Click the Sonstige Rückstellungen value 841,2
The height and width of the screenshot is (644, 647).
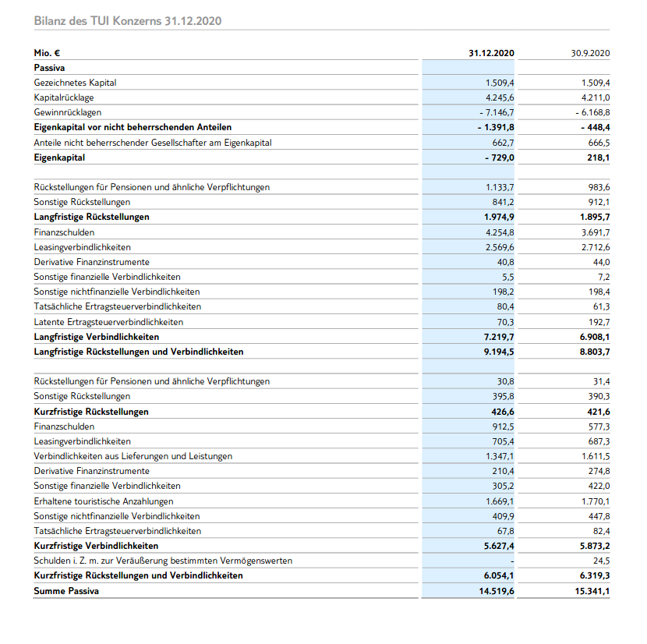point(503,202)
